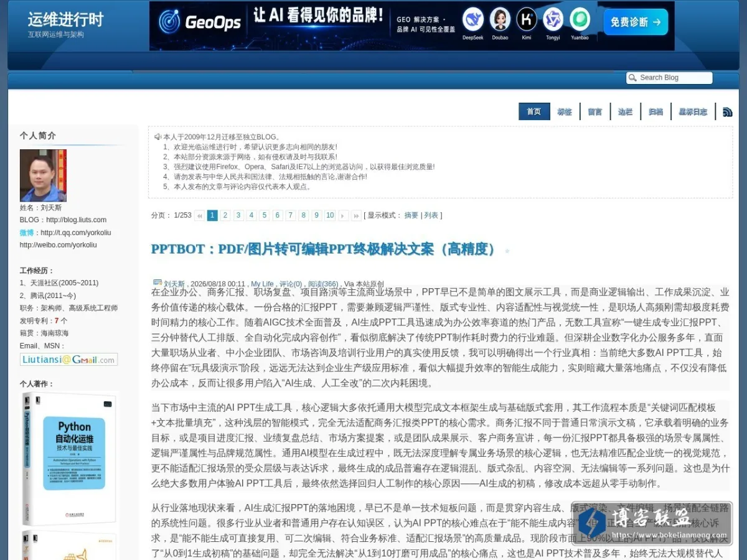
Task: Switch display mode to 列表
Action: click(431, 215)
